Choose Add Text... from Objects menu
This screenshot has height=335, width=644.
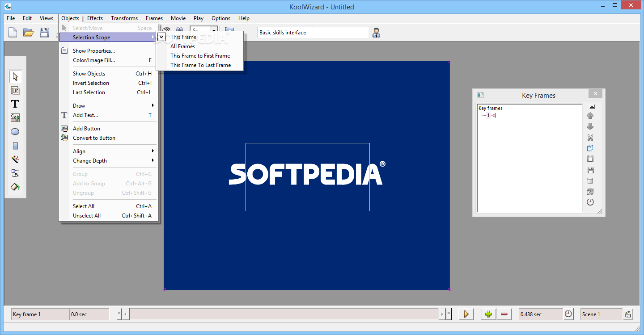tap(108, 115)
